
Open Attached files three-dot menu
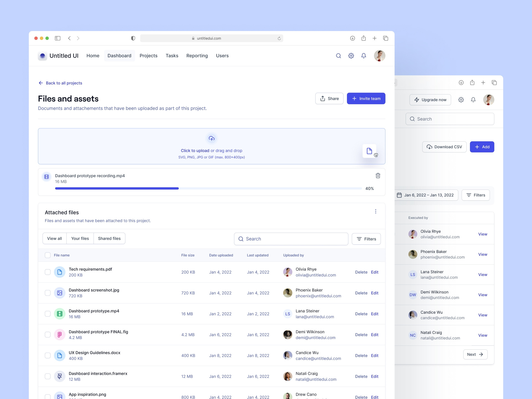pos(375,212)
